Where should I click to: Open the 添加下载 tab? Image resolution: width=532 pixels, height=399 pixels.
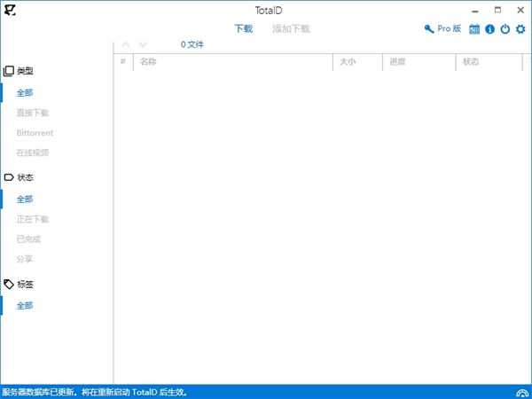291,28
